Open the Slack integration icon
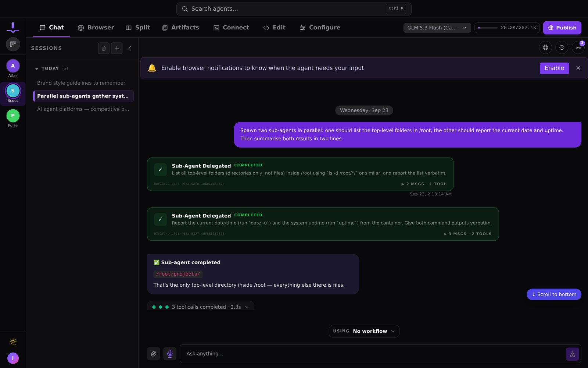The image size is (588, 368). pyautogui.click(x=545, y=47)
